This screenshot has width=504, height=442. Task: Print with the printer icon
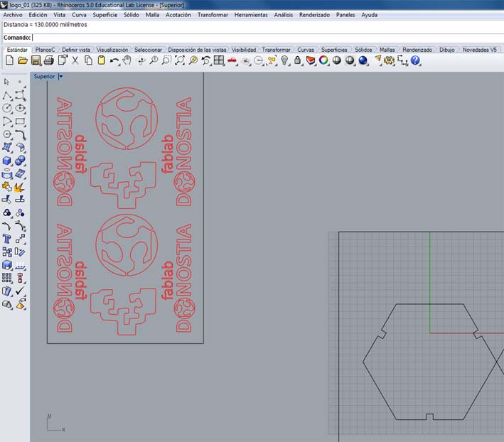[48, 60]
